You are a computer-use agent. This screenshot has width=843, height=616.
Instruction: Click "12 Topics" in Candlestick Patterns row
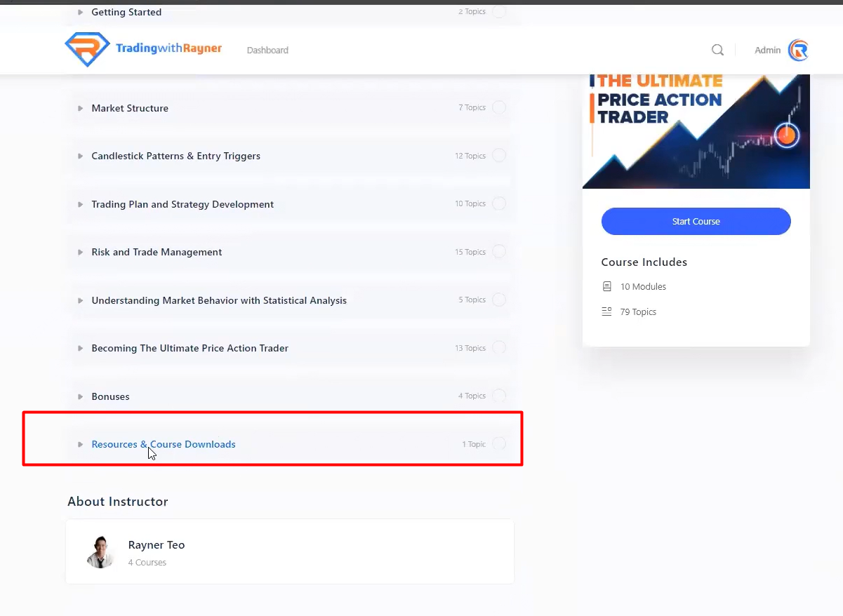point(470,156)
